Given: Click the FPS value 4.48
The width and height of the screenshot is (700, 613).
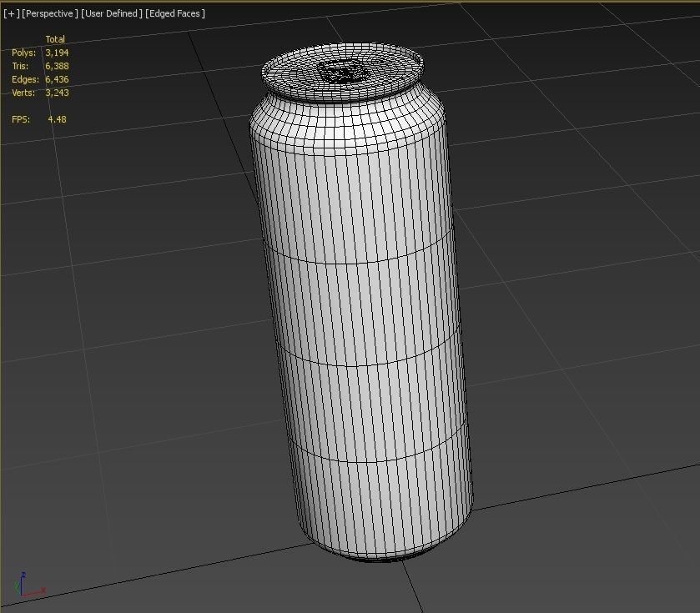Looking at the screenshot, I should pyautogui.click(x=57, y=119).
